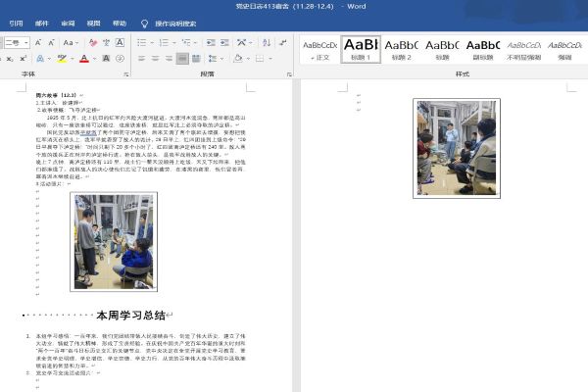Click the increase font size icon
588x392 pixels.
(37, 43)
